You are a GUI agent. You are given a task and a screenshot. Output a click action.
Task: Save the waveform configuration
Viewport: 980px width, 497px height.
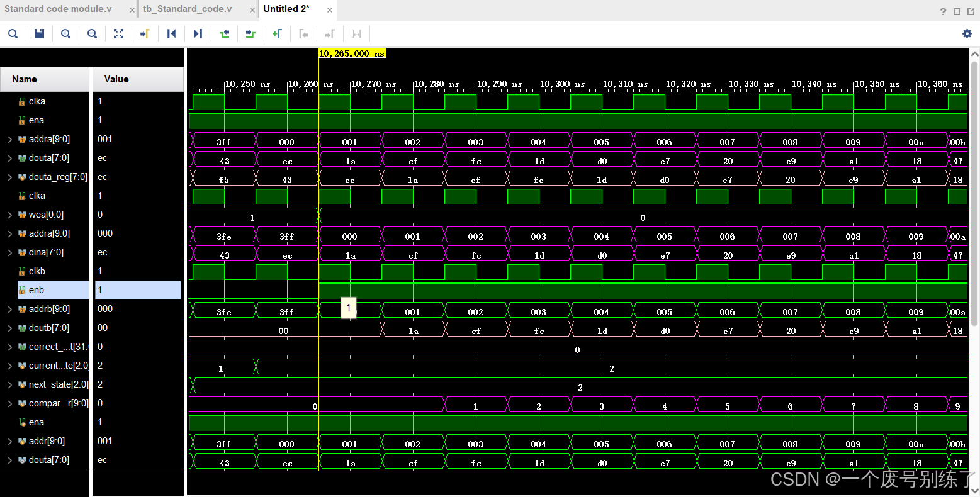(39, 34)
